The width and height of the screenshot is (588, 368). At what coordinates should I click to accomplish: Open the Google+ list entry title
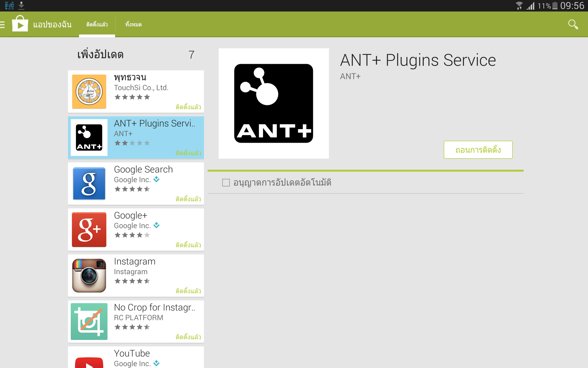click(130, 216)
